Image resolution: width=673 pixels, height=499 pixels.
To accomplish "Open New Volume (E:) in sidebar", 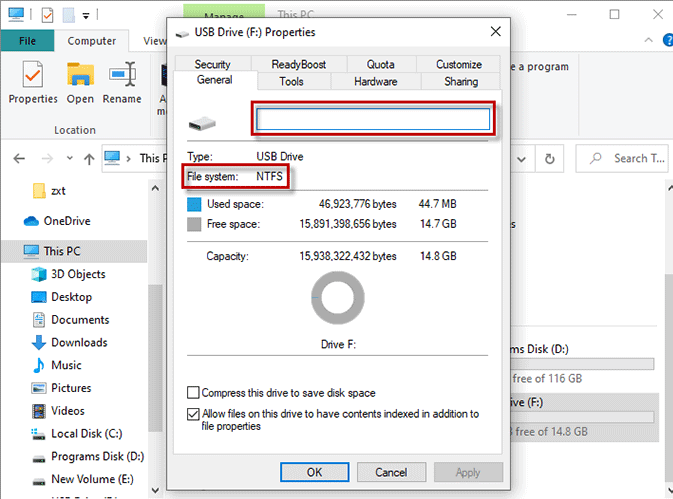I will coord(82,479).
